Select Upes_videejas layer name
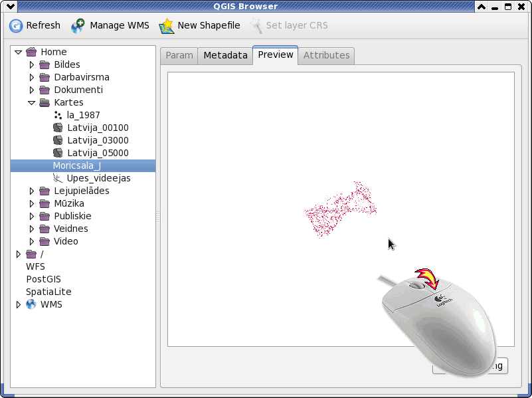The image size is (532, 398). coord(98,178)
